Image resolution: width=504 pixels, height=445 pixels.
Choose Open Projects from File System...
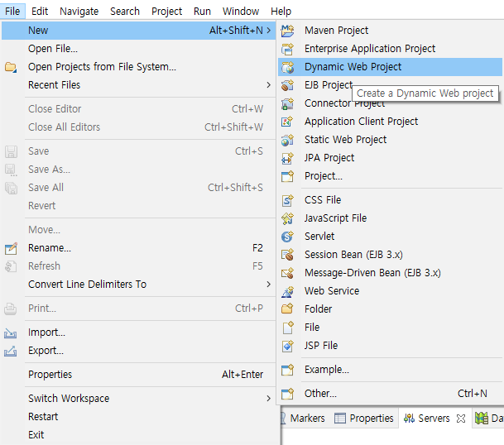(x=138, y=67)
